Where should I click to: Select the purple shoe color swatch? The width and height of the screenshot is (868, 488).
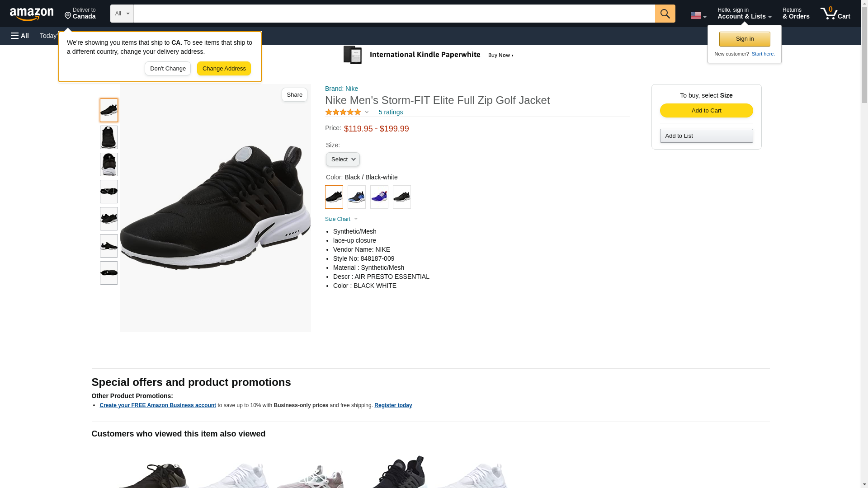tap(379, 197)
